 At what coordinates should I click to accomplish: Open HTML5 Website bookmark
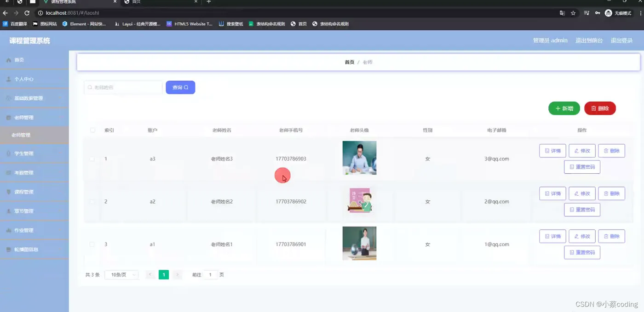tap(190, 24)
